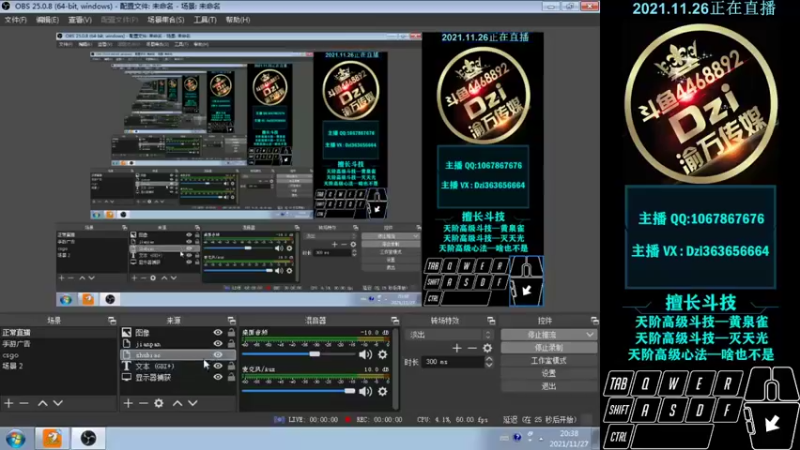Remove selected scene with the minus icon
Image resolution: width=800 pixels, height=450 pixels.
click(x=24, y=403)
